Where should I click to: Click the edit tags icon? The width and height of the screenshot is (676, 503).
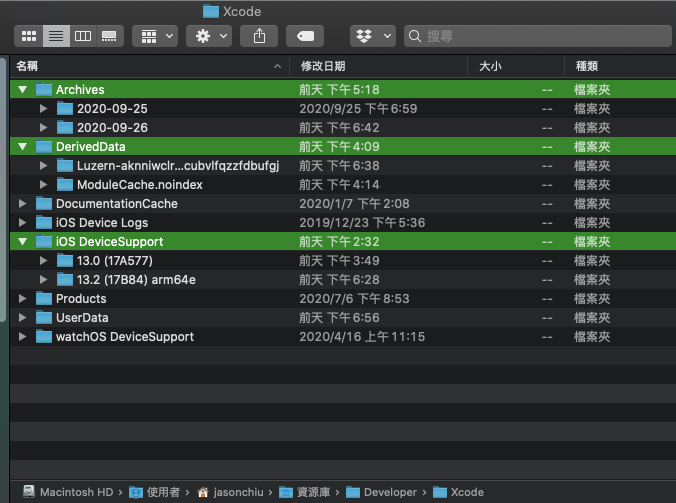[x=304, y=36]
